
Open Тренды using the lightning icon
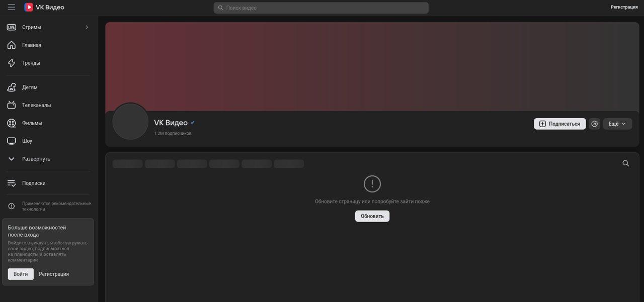(x=12, y=62)
